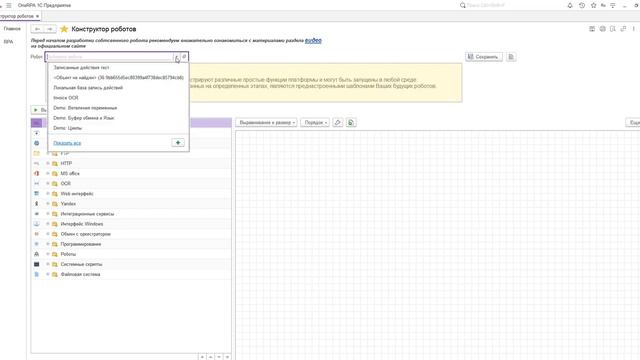Image resolution: width=640 pixels, height=360 pixels.
Task: Open the Главное section in the left panel
Action: (x=12, y=29)
